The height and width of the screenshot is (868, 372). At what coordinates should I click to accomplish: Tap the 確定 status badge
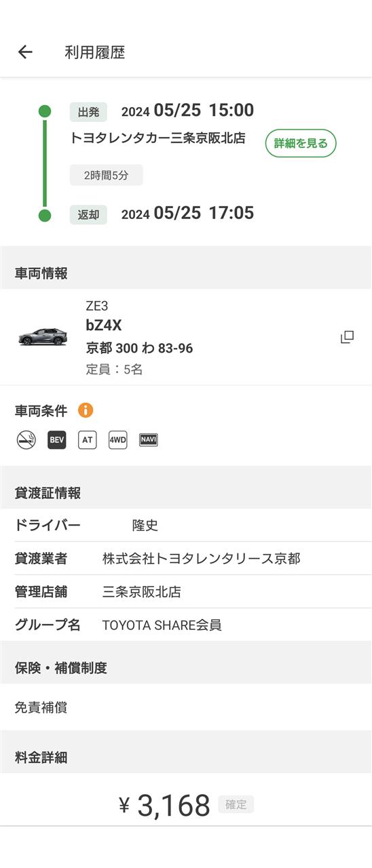pyautogui.click(x=236, y=804)
